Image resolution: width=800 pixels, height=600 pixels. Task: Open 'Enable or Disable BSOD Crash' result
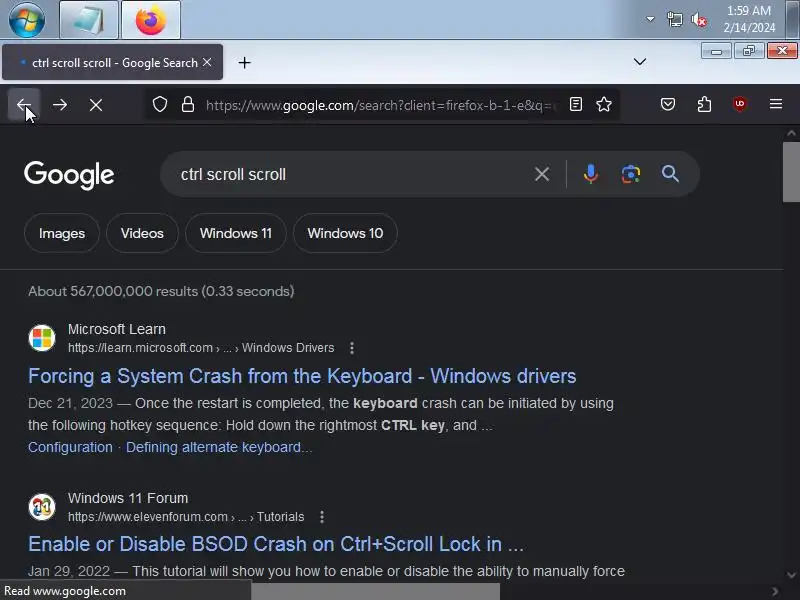coord(276,544)
